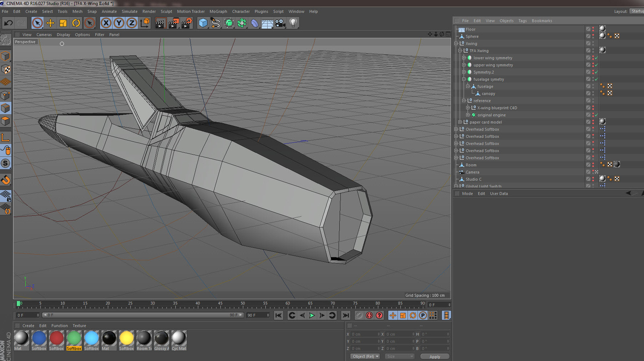Open the Material Manager Create menu
The height and width of the screenshot is (361, 644).
point(28,326)
